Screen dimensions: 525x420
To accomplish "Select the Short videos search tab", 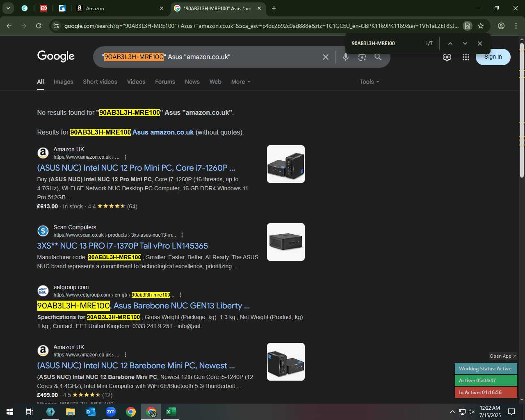I will [x=100, y=82].
